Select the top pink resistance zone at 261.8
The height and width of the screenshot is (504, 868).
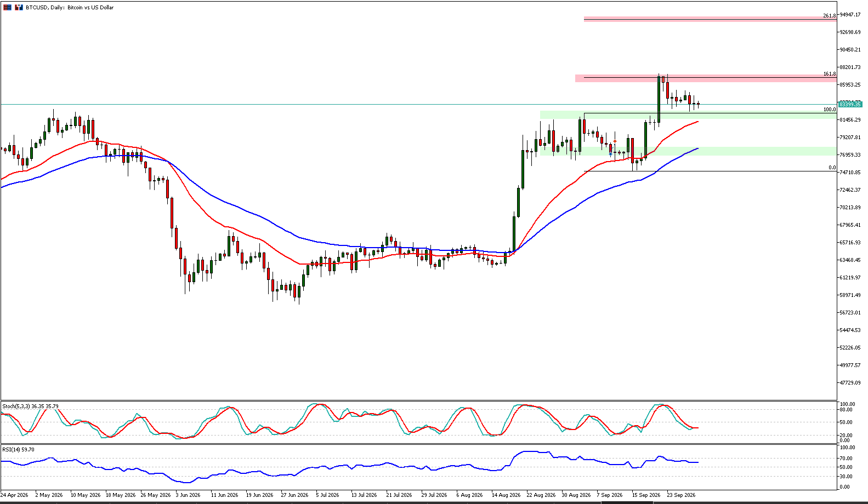(x=710, y=19)
